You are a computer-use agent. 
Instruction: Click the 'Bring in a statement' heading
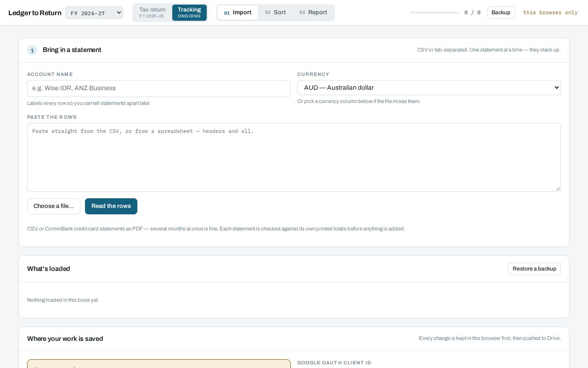[72, 50]
